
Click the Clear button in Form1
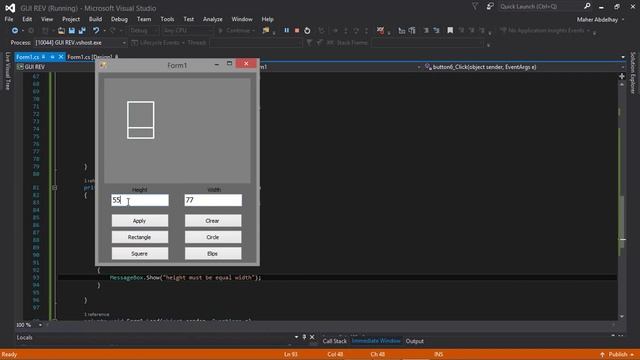(x=213, y=221)
